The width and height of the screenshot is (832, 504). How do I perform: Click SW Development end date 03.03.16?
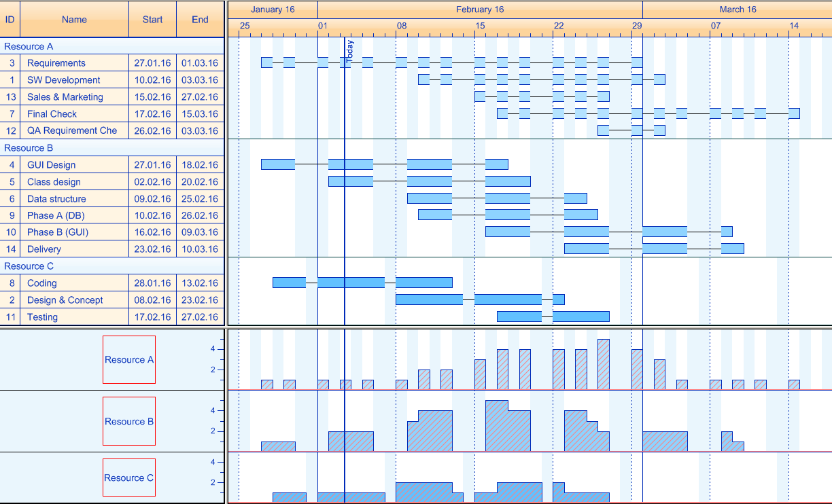pyautogui.click(x=200, y=80)
